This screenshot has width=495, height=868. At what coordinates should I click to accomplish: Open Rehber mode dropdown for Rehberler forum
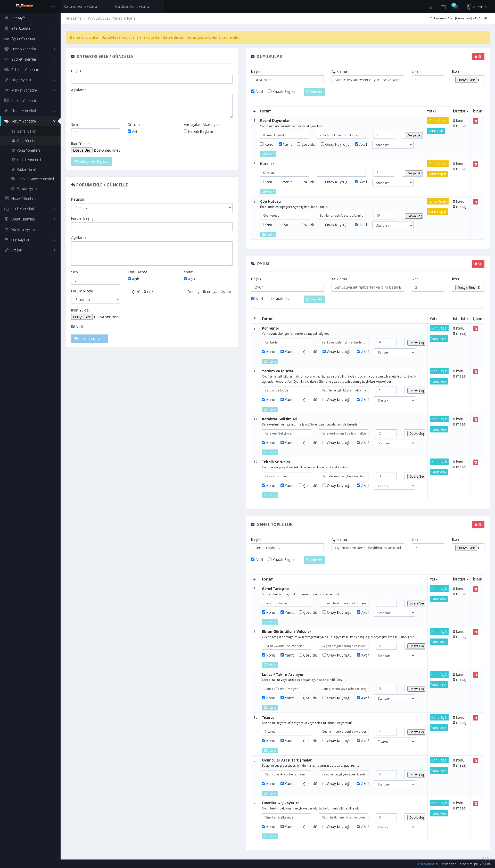[394, 352]
